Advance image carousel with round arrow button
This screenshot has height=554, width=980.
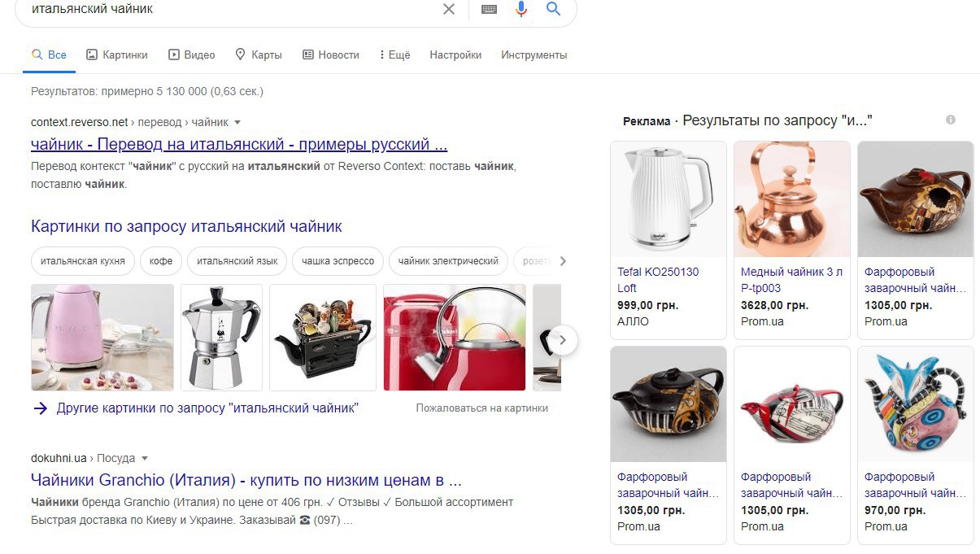point(562,340)
